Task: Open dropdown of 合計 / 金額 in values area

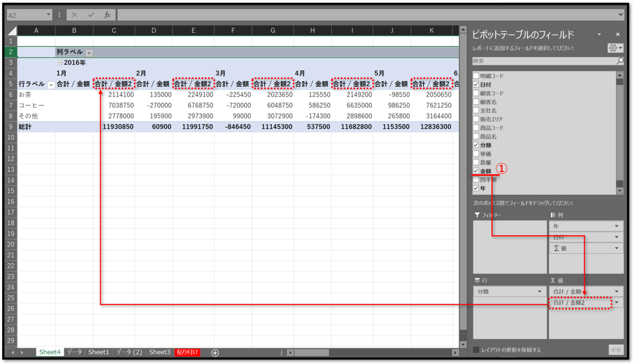Action: [x=616, y=291]
